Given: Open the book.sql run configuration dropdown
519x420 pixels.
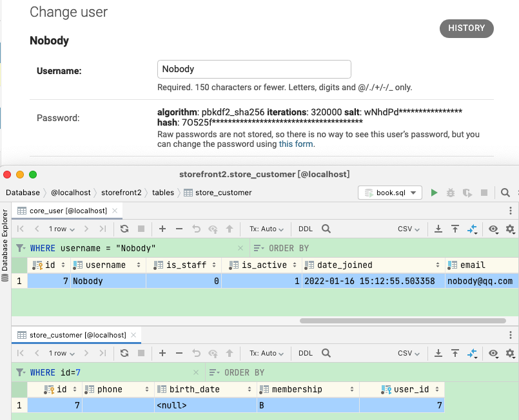Looking at the screenshot, I should pos(390,193).
